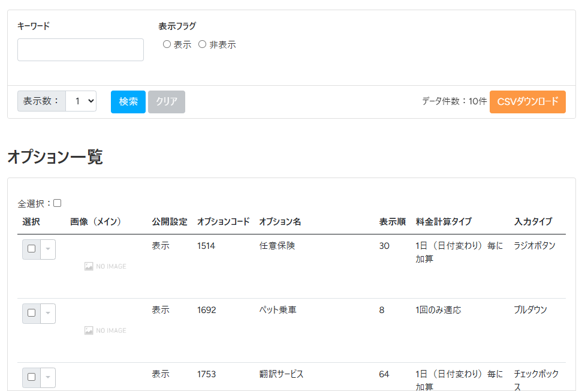Screen dimensions: 588x391
Task: Expand the action dropdown arrow for 翻訳サービス
Action: tap(48, 377)
